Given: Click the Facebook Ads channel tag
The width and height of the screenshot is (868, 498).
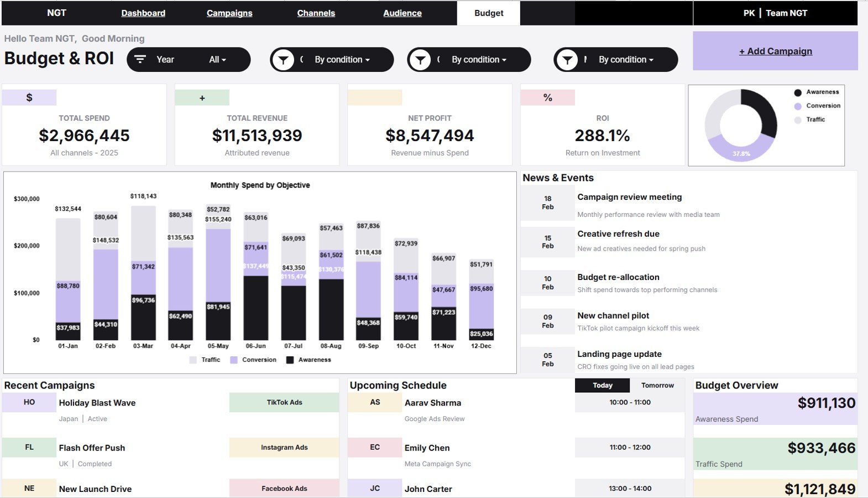Looking at the screenshot, I should [284, 488].
